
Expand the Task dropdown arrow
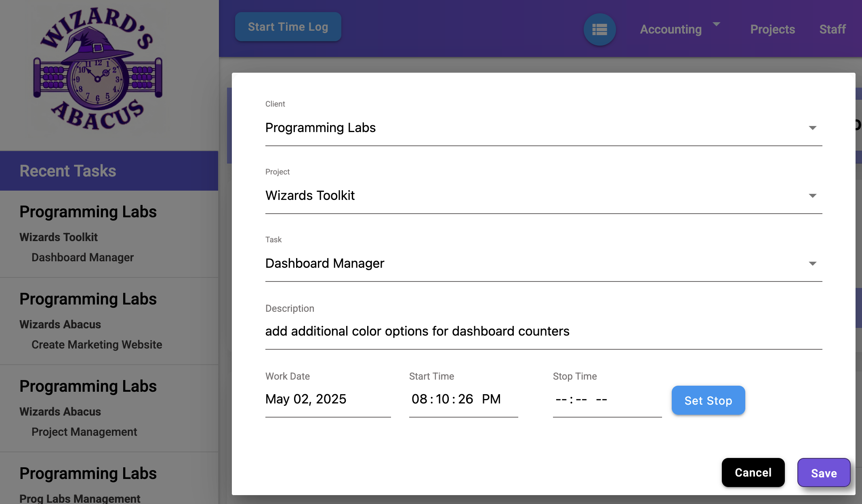point(812,264)
